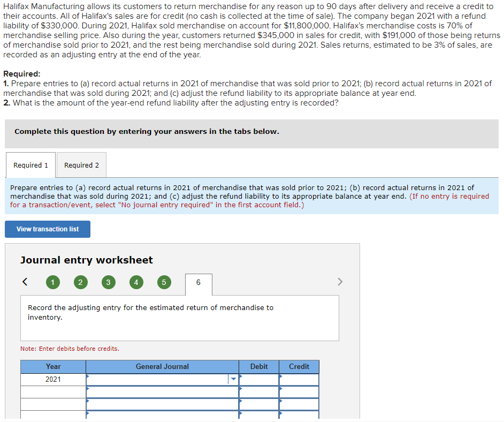Image resolution: width=504 pixels, height=422 pixels.
Task: Click first row Debit amount field
Action: tap(259, 379)
